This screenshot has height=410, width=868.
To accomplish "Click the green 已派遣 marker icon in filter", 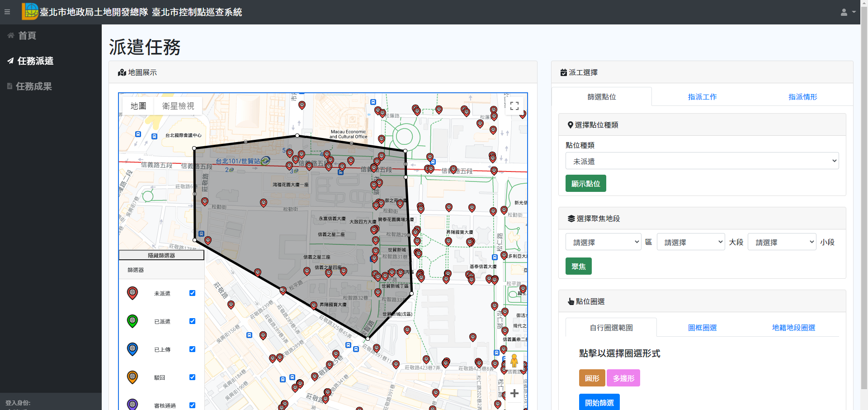I will [x=132, y=321].
